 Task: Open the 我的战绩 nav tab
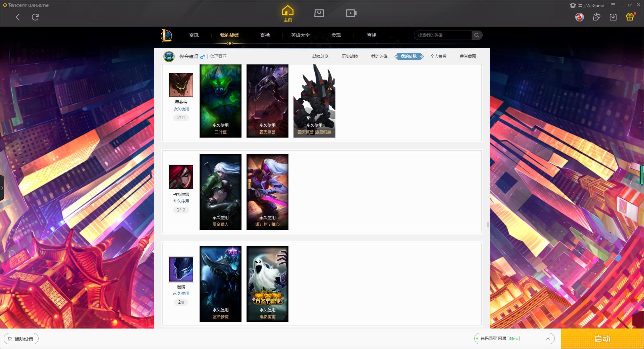tap(229, 35)
